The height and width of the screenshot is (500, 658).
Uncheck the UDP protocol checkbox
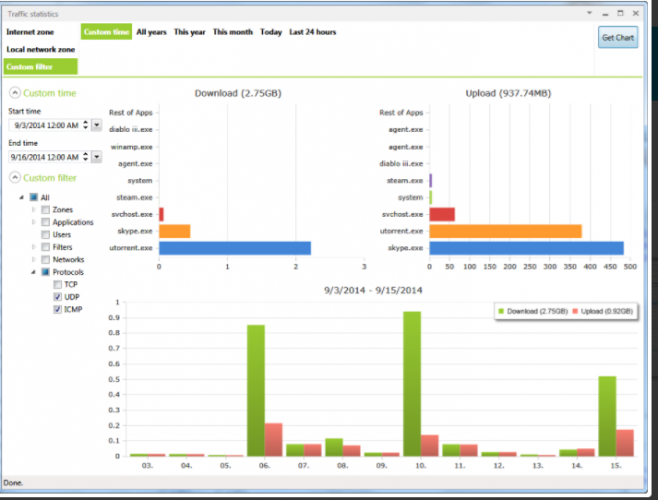(x=58, y=297)
